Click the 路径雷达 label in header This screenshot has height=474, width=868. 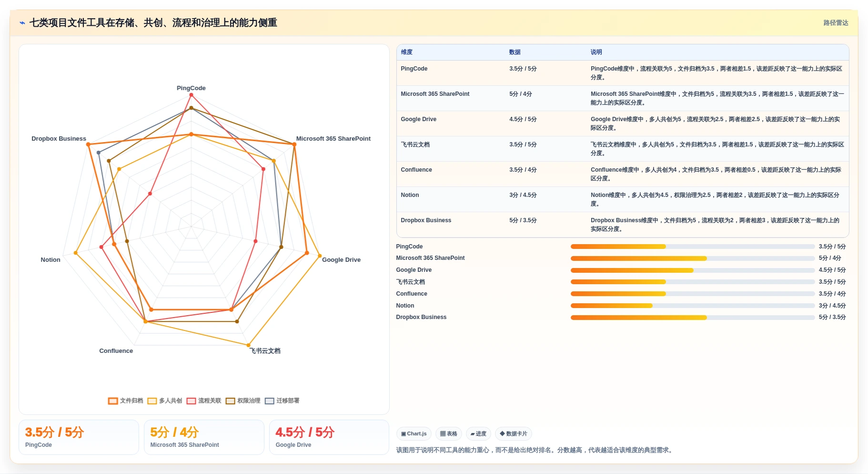pyautogui.click(x=836, y=23)
